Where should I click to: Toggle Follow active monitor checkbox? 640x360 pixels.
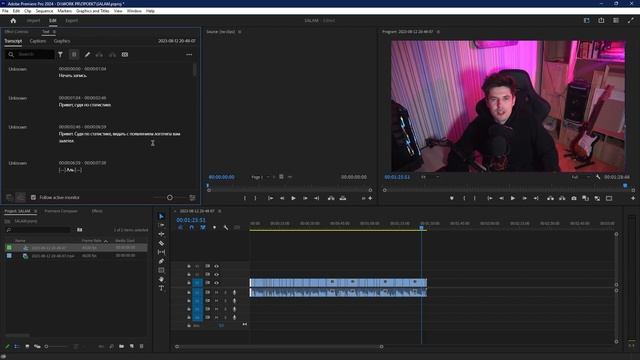(33, 198)
